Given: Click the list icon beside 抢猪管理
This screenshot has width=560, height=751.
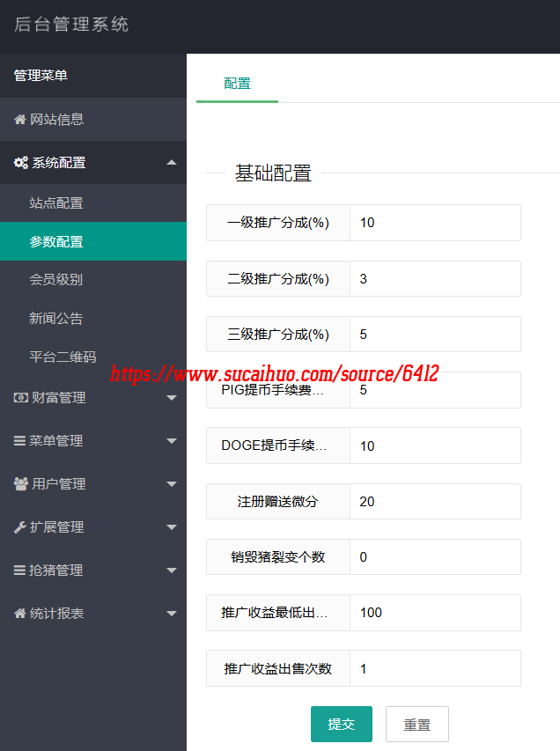Looking at the screenshot, I should point(19,571).
